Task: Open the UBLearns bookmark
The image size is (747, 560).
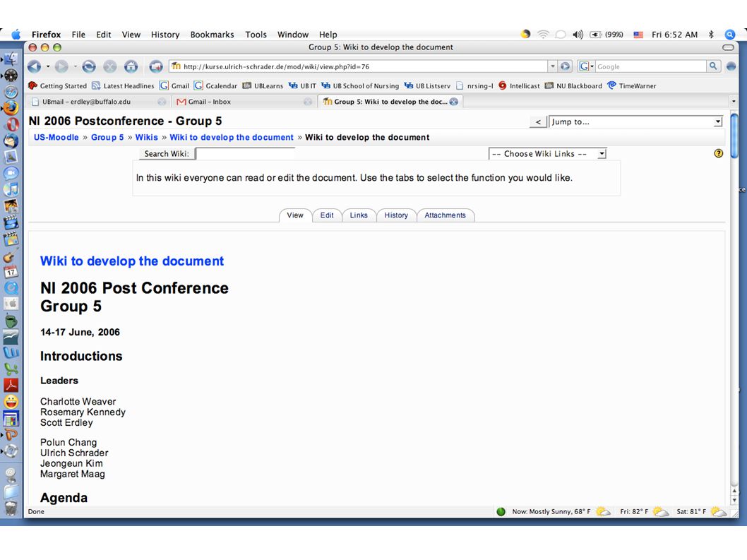Action: 263,85
